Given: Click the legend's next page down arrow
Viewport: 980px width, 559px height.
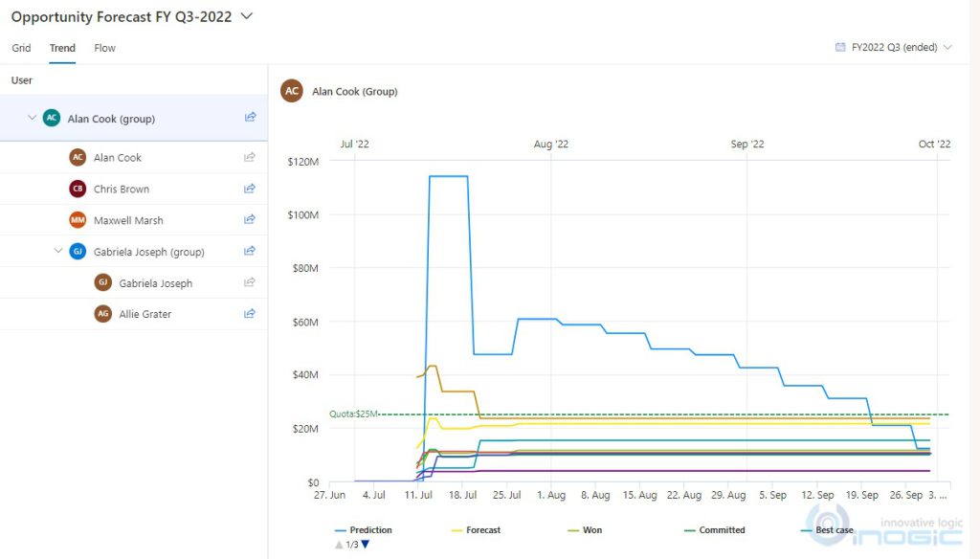Looking at the screenshot, I should pyautogui.click(x=367, y=543).
